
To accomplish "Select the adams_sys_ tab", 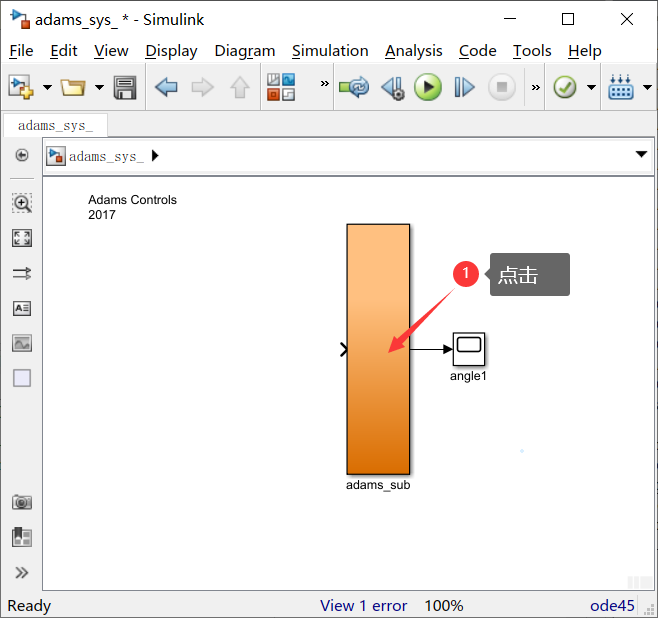I will (55, 125).
